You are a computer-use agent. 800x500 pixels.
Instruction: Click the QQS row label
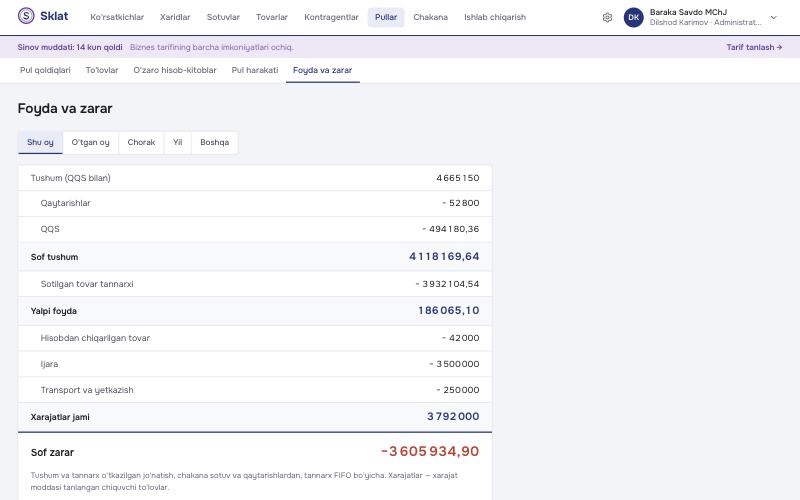pos(50,229)
